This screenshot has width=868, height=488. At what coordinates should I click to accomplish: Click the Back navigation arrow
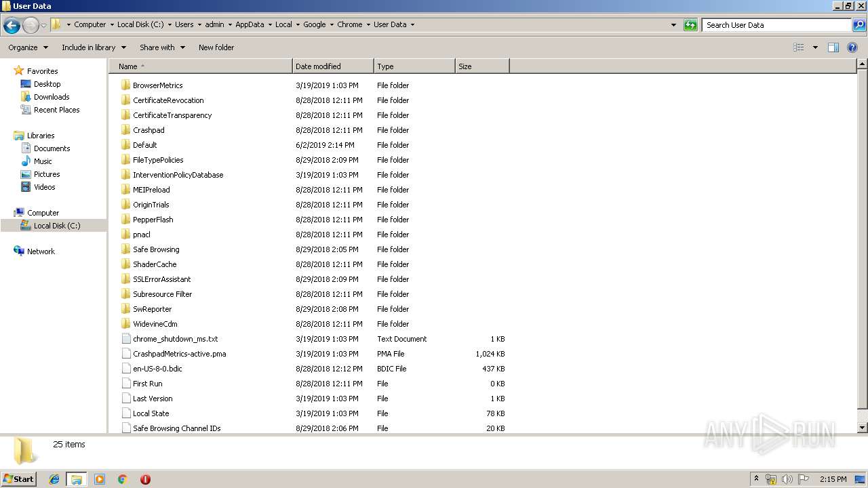12,26
